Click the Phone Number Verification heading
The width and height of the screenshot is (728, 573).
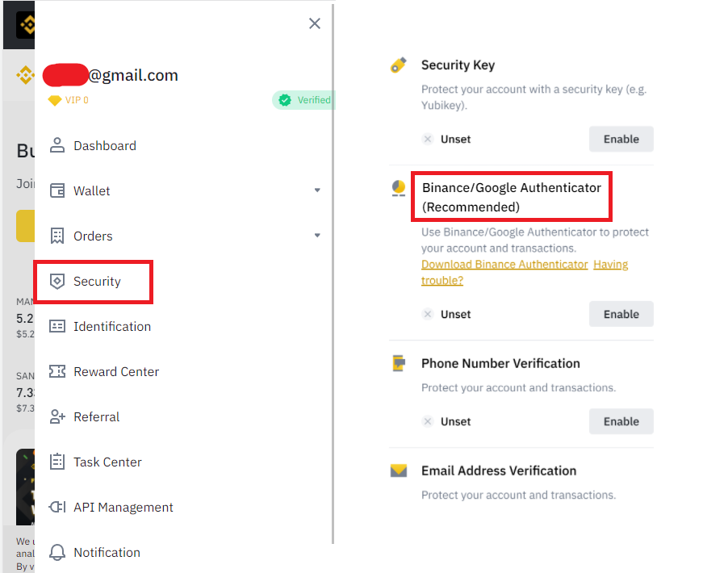pyautogui.click(x=500, y=363)
